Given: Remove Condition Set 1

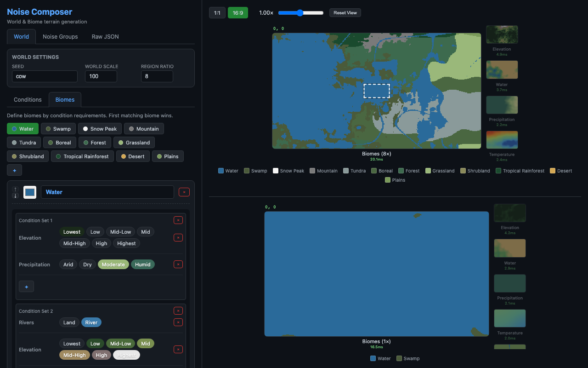Looking at the screenshot, I should point(178,220).
